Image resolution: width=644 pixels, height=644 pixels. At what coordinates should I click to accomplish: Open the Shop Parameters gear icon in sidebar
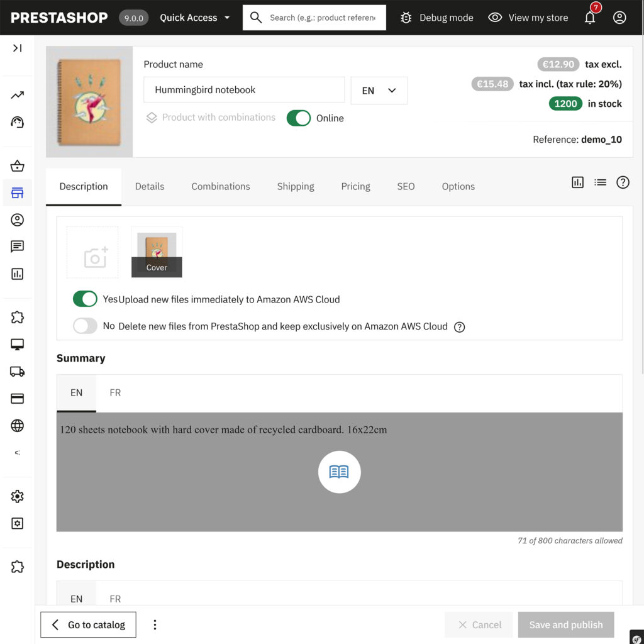[17, 496]
